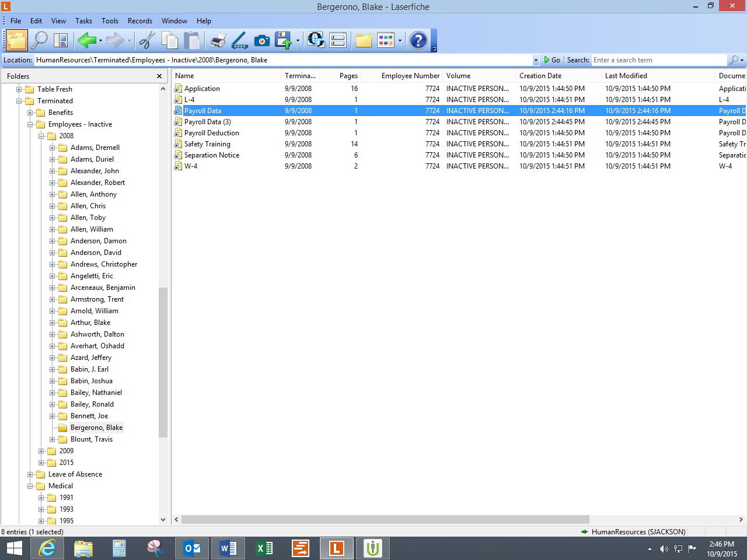The width and height of the screenshot is (747, 560).
Task: Collapse the Medical folder
Action: pos(30,486)
